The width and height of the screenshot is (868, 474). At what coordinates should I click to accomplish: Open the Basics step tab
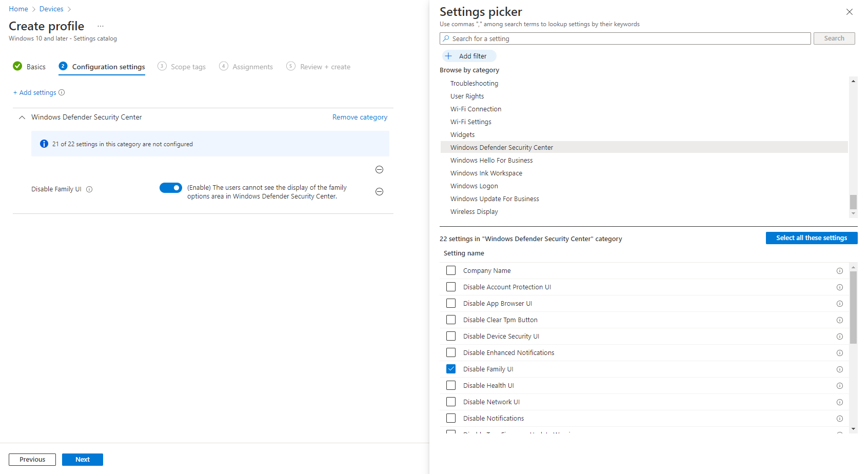point(29,67)
